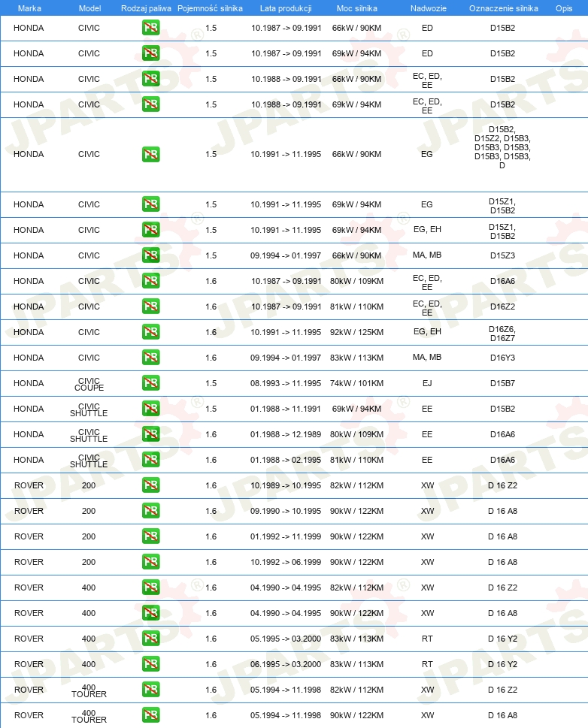
Task: Click fuel icon in Rover 400 04.1990 82kW row
Action: pos(150,588)
